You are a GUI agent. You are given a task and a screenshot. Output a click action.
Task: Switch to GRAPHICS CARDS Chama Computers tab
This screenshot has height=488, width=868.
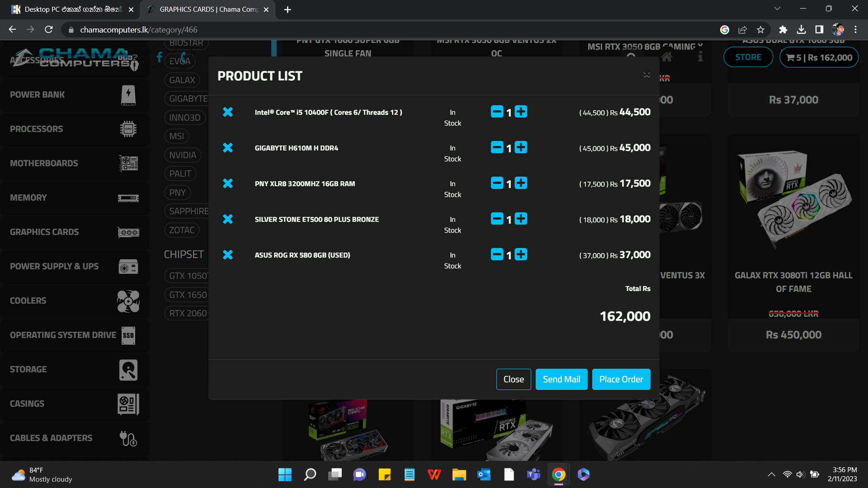(207, 9)
